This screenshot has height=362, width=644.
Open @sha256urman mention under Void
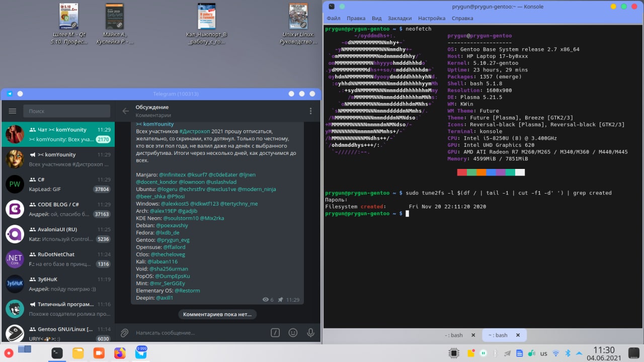coord(169,269)
